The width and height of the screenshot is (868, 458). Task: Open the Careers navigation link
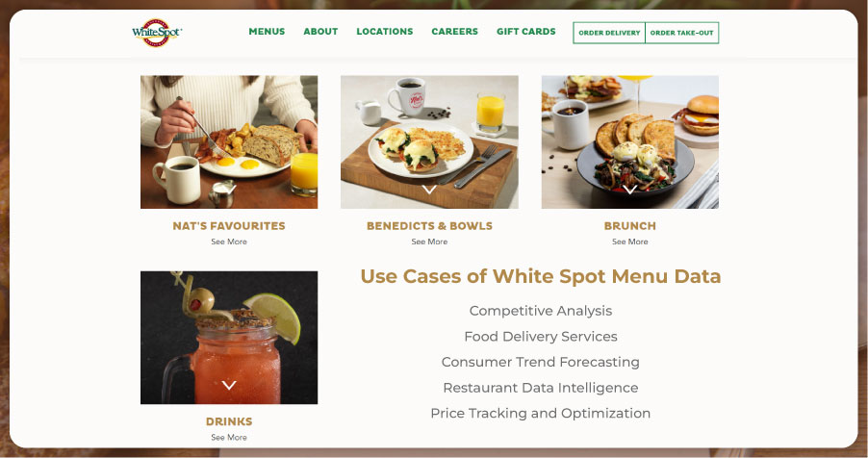point(454,32)
